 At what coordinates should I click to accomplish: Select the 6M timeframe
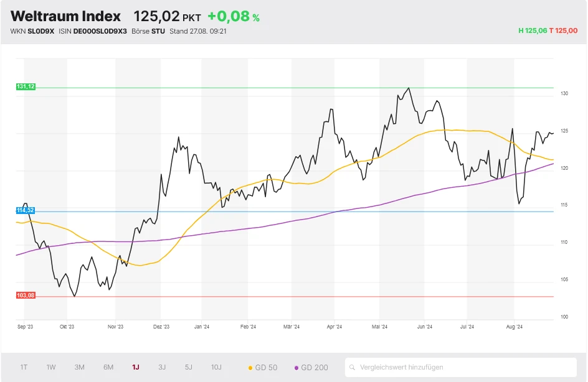click(x=108, y=367)
